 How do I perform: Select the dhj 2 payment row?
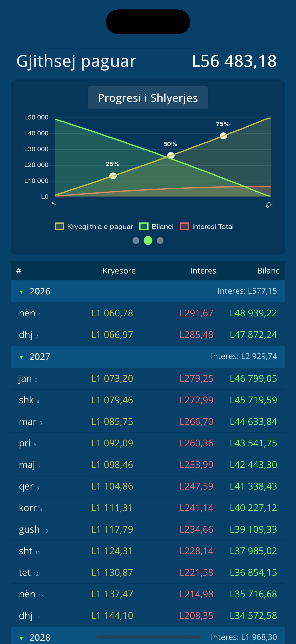148,335
